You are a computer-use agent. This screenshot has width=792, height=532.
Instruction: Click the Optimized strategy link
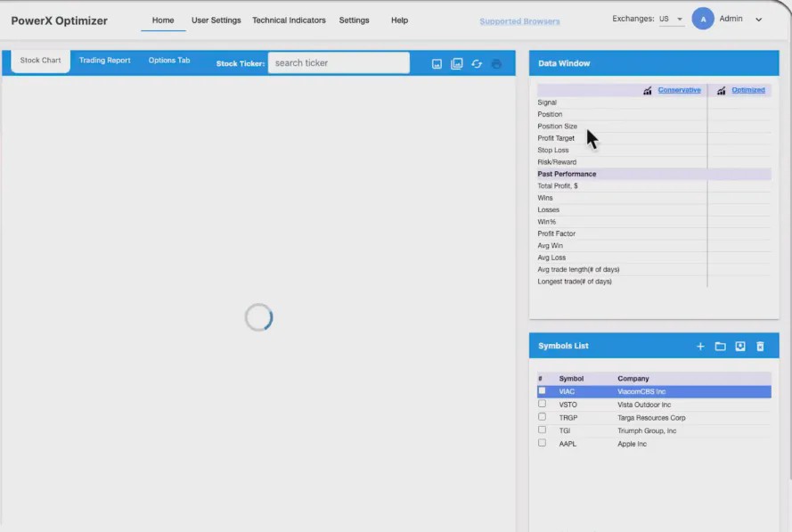[x=748, y=90]
